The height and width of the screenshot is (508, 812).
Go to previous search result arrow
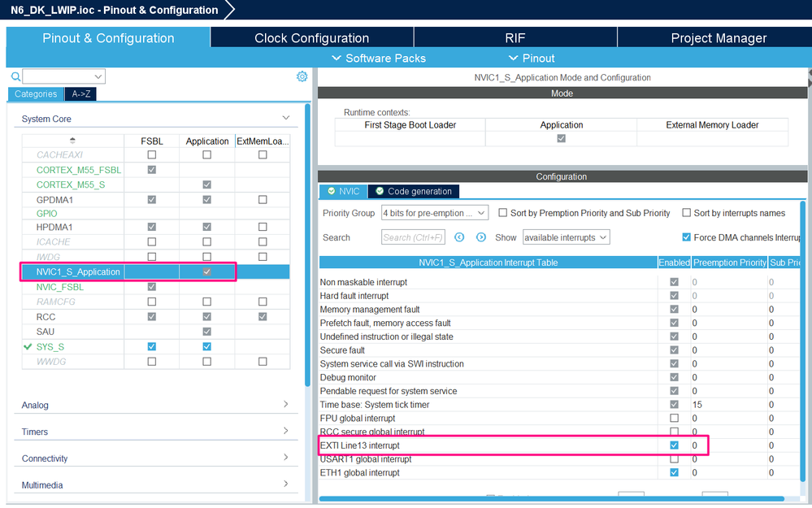458,237
